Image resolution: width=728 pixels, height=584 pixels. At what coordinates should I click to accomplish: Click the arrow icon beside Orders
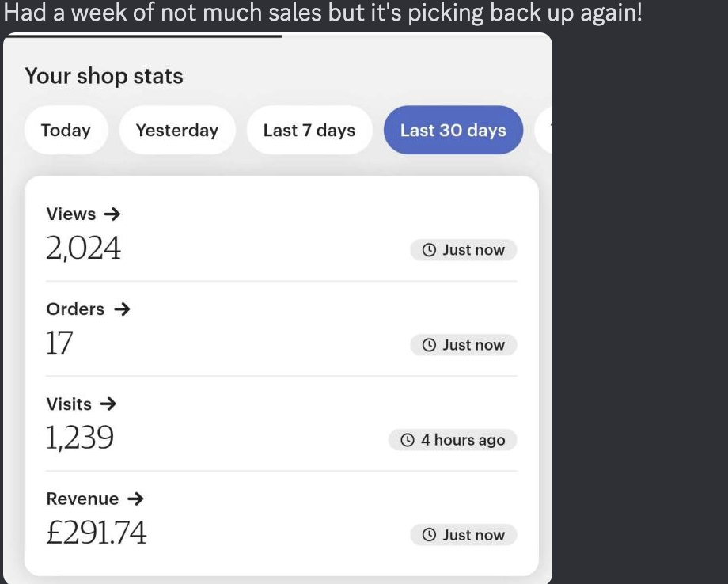pos(121,309)
